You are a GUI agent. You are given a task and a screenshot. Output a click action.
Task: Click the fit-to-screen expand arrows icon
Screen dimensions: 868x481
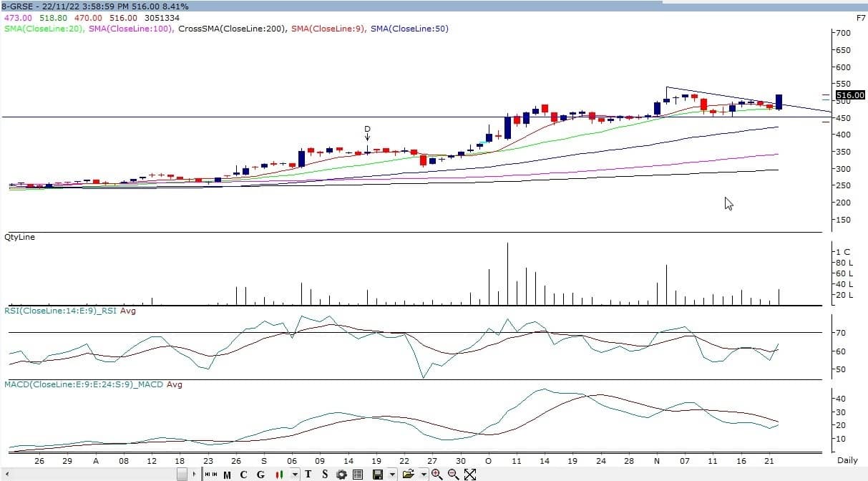point(470,474)
